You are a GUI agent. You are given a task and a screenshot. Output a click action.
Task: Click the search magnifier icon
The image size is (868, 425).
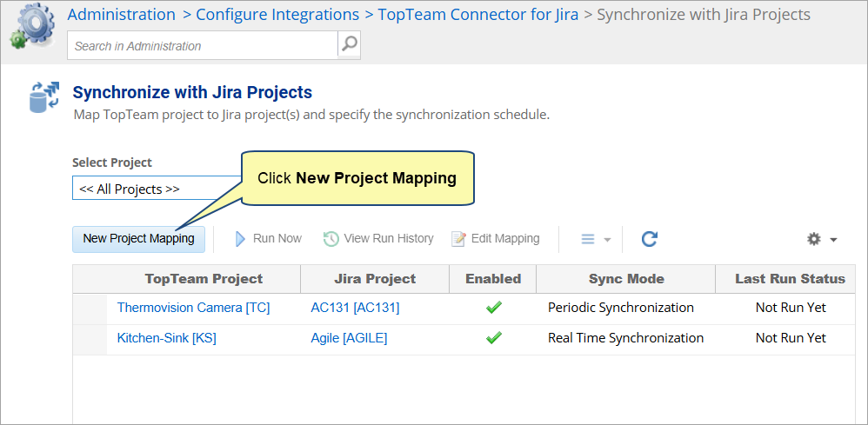pos(349,45)
